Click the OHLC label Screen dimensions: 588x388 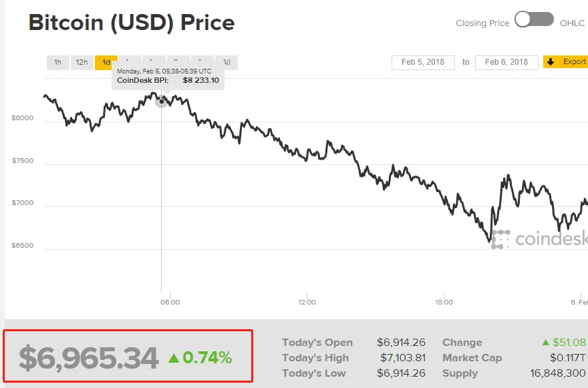[x=572, y=23]
